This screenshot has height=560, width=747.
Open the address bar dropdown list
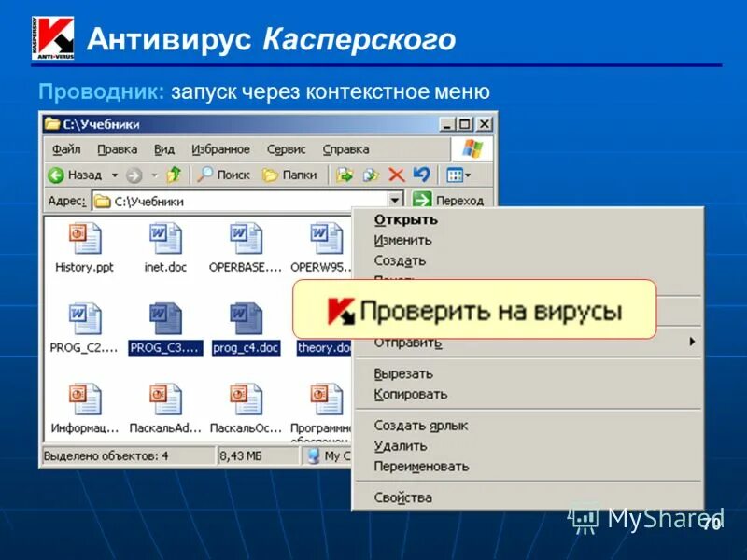(x=397, y=198)
